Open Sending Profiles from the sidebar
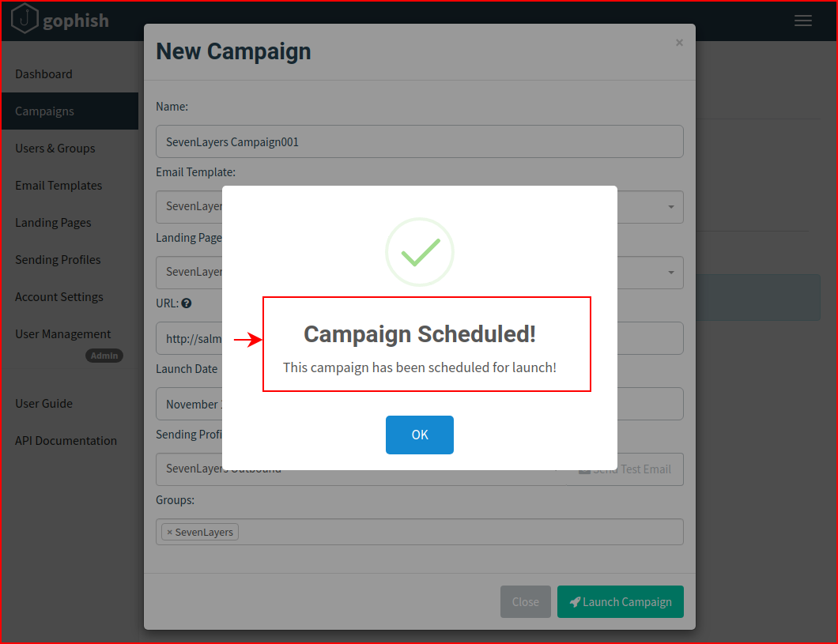The image size is (838, 644). pos(58,259)
